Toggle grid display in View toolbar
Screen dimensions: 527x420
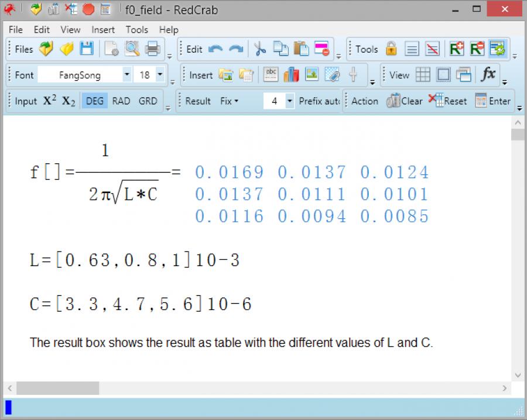pyautogui.click(x=423, y=74)
